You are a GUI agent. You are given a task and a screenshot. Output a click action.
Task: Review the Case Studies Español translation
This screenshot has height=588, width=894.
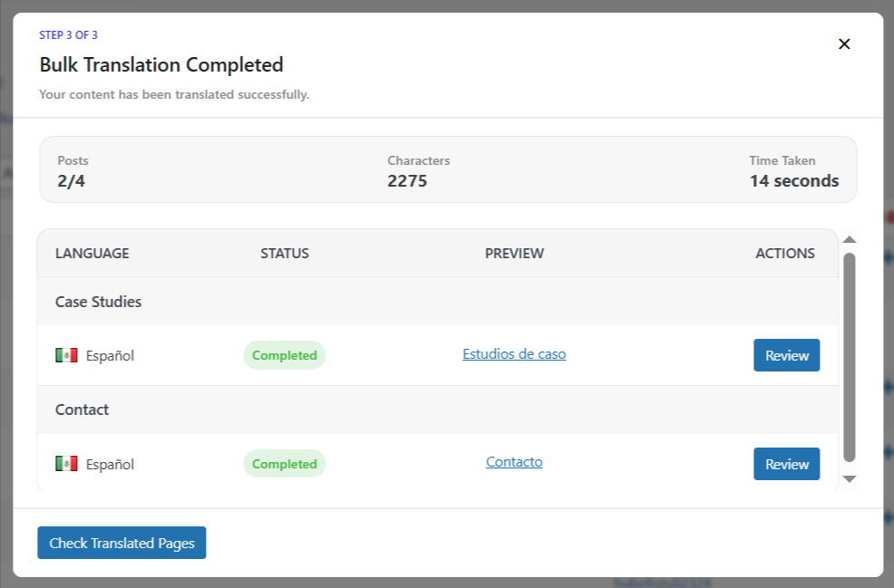(x=786, y=355)
